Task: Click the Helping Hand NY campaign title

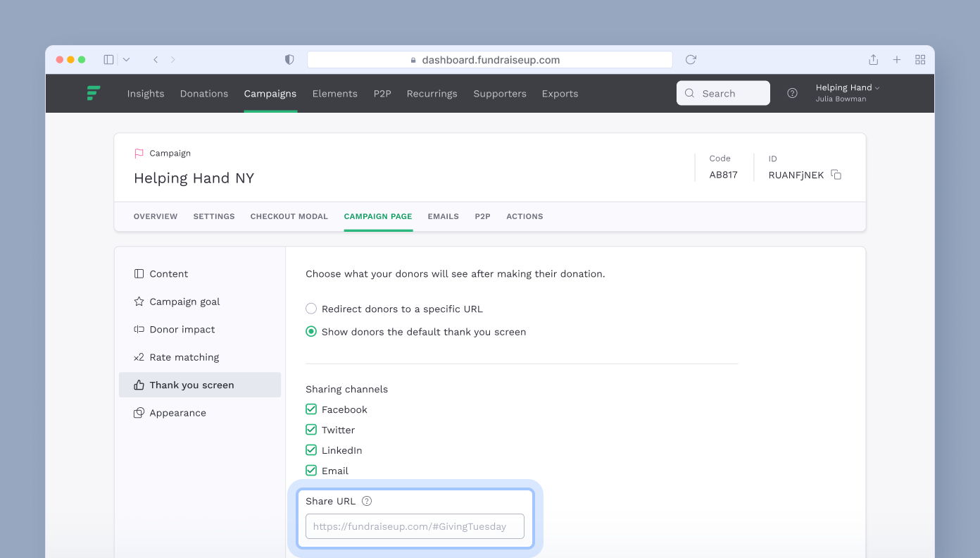Action: pos(194,178)
